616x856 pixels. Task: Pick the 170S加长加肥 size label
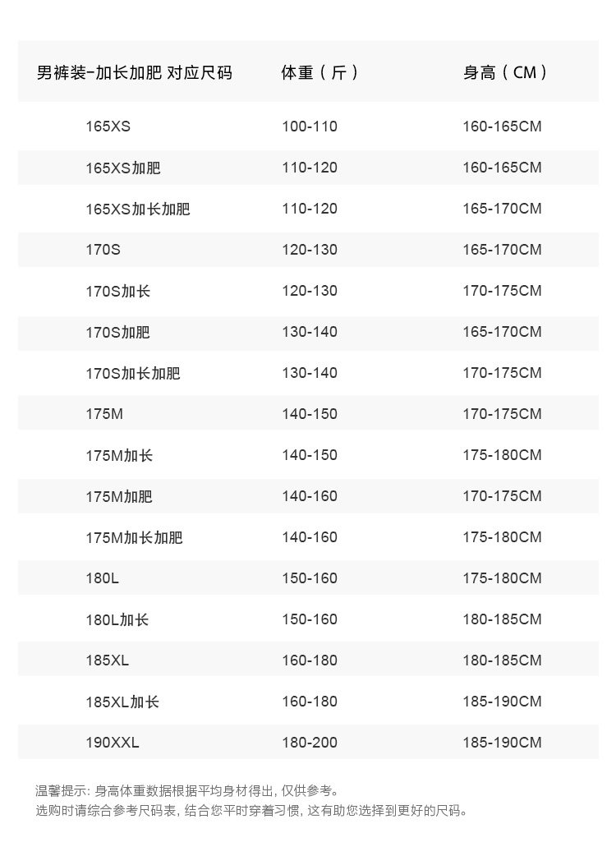132,373
